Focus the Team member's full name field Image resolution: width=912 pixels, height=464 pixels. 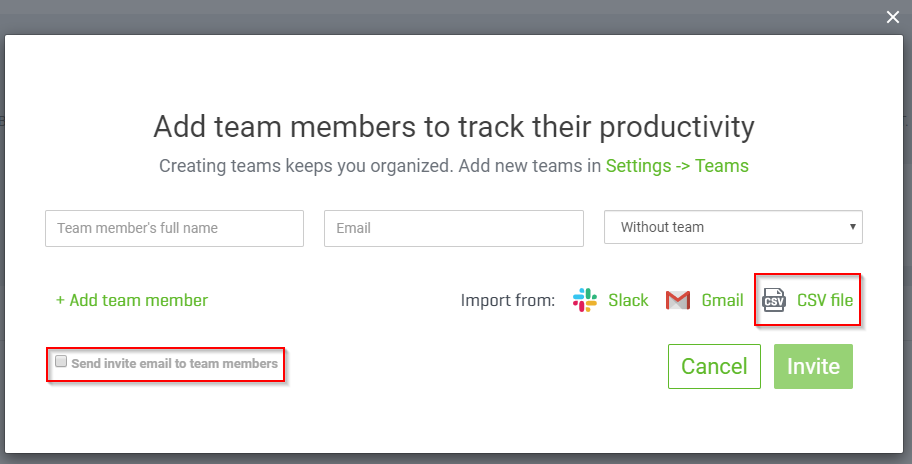(x=174, y=228)
